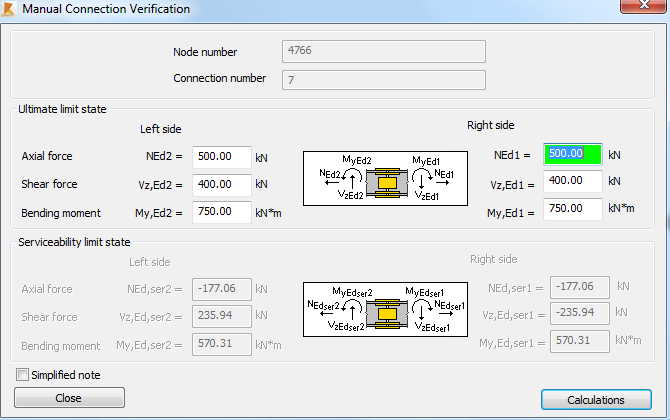
Task: Click the disabled NEd,ser1 field
Action: point(580,287)
